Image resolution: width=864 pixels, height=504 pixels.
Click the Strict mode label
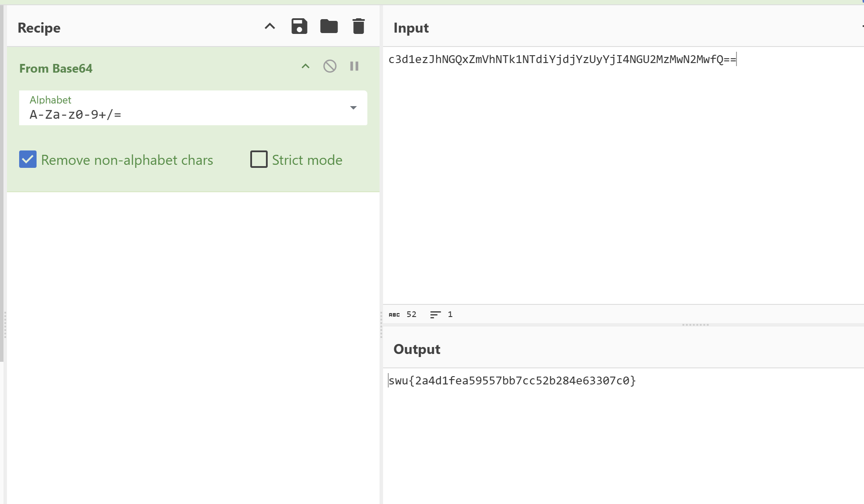[x=307, y=160]
